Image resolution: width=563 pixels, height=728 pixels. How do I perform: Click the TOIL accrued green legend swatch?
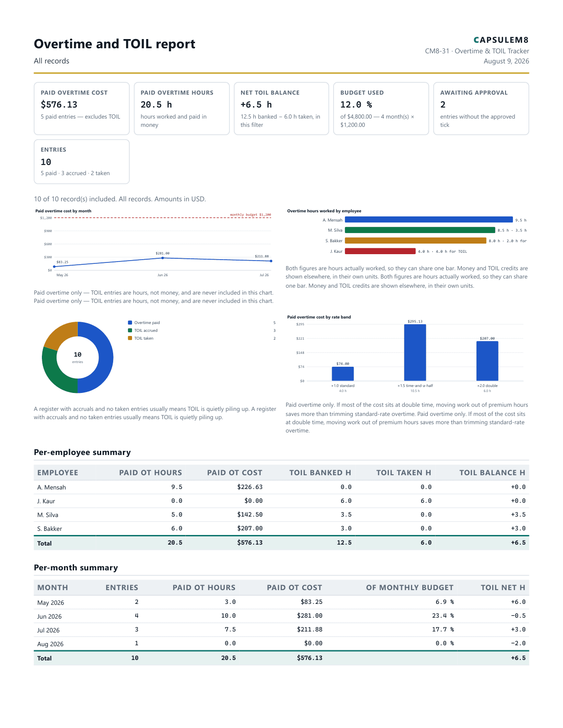click(130, 330)
